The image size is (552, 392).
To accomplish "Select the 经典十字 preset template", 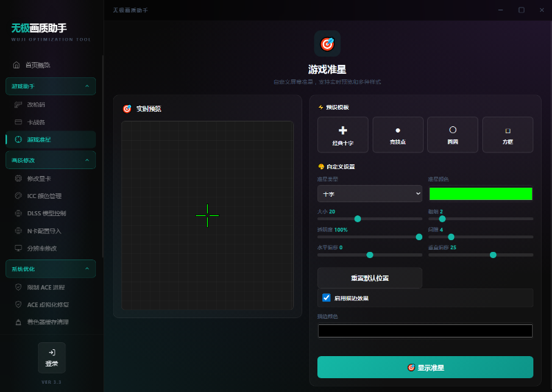I will click(x=343, y=135).
